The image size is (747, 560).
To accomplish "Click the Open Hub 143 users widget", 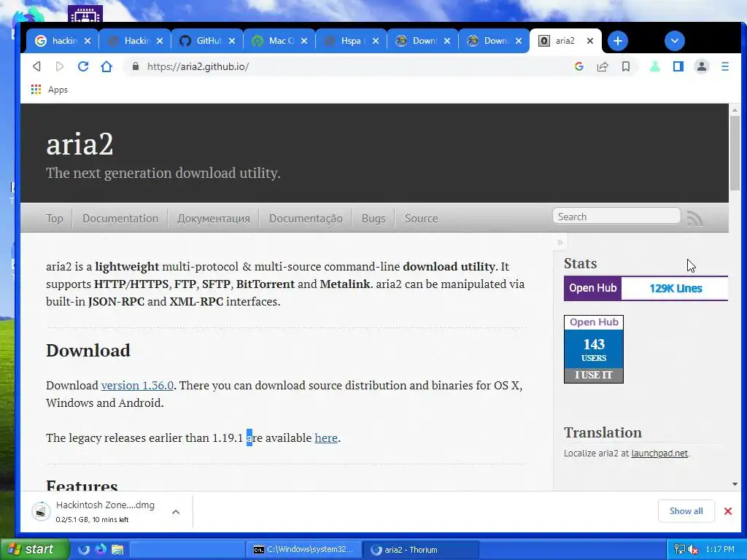I will pos(594,349).
